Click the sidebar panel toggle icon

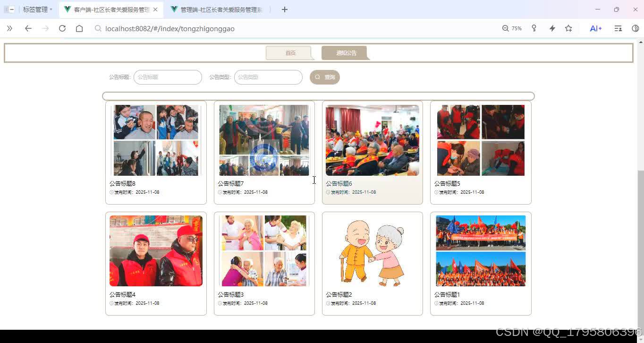click(x=9, y=9)
